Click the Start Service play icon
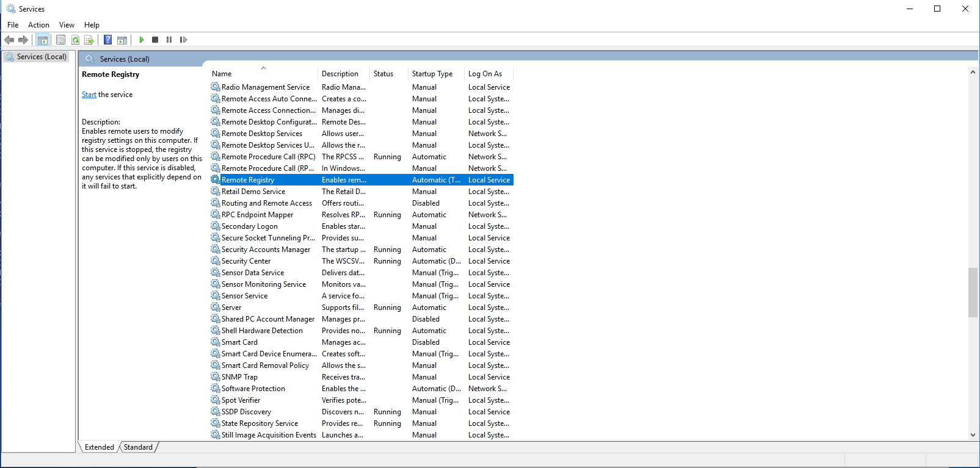 142,40
